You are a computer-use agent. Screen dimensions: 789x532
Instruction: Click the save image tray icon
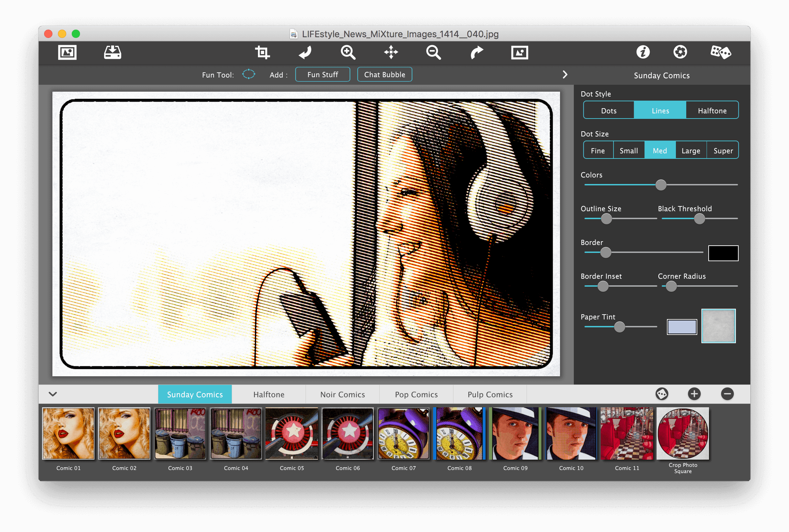(x=112, y=52)
